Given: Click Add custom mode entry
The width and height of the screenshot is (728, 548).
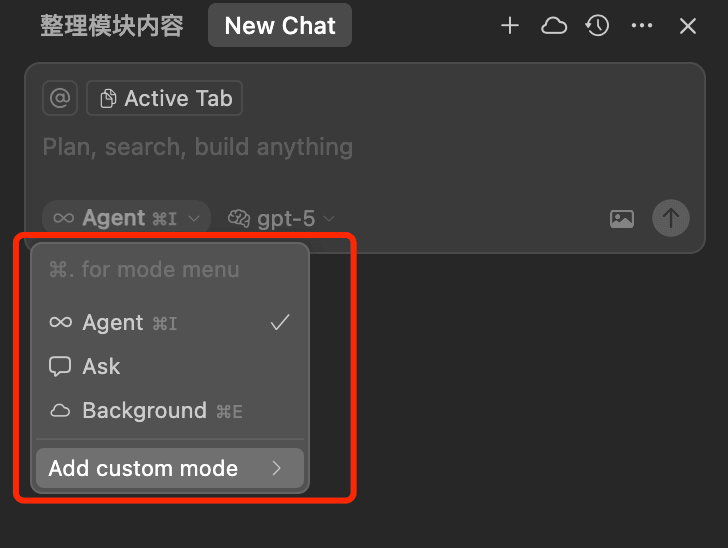Looking at the screenshot, I should pyautogui.click(x=170, y=468).
